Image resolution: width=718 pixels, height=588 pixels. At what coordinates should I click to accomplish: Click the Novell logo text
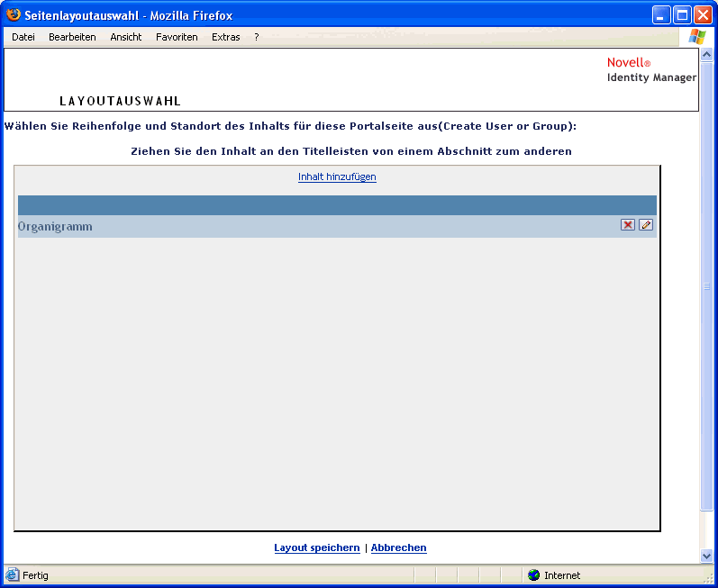[629, 63]
